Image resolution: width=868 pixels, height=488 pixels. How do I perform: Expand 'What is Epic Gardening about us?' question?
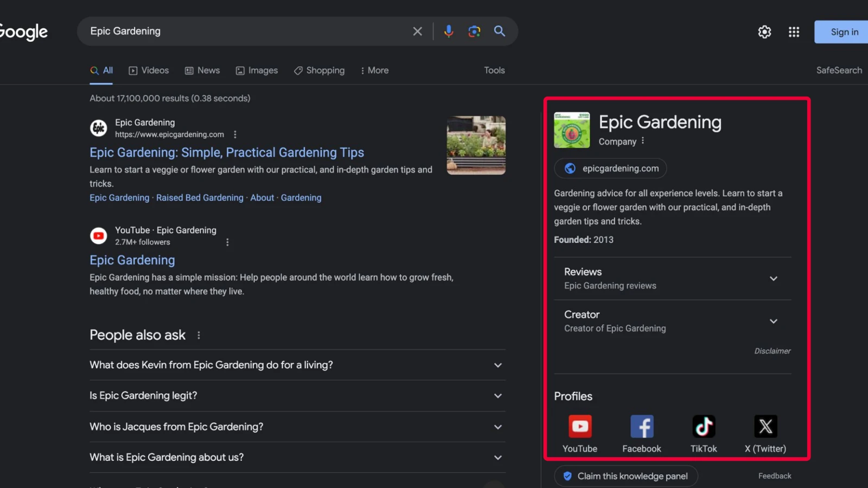[x=297, y=457]
